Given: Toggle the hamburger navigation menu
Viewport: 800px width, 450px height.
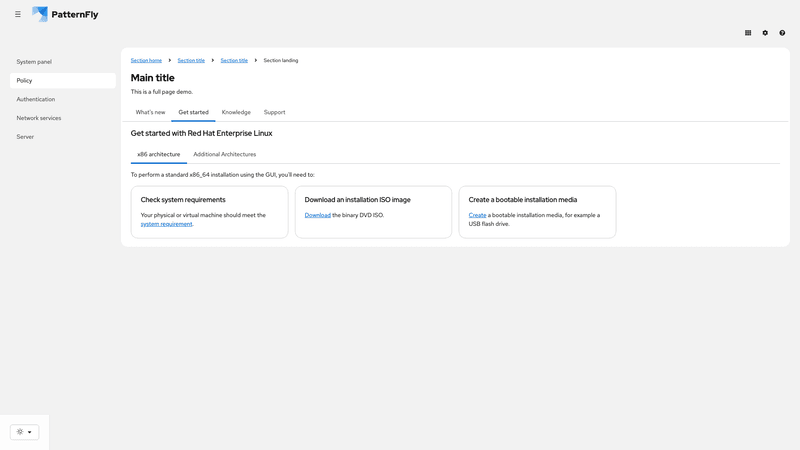Looking at the screenshot, I should (18, 14).
